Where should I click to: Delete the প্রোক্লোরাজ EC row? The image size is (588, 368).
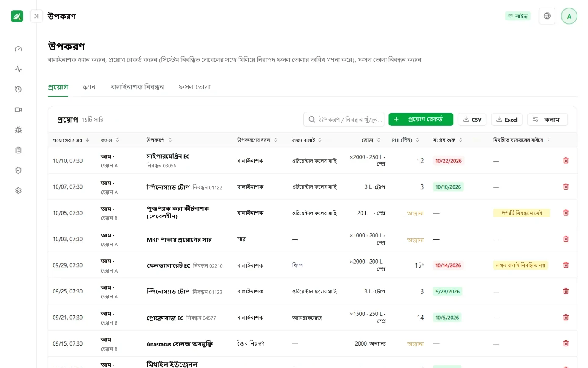[566, 317]
